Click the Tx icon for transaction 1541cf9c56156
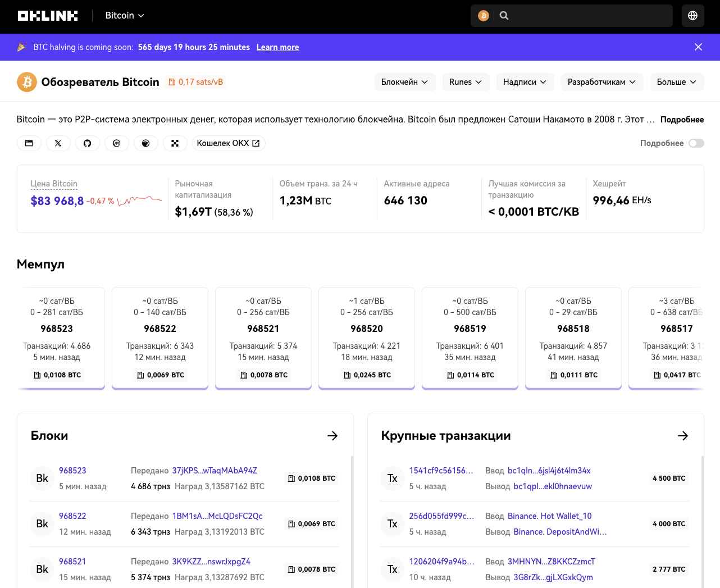Viewport: 720px width, 588px height. [393, 478]
